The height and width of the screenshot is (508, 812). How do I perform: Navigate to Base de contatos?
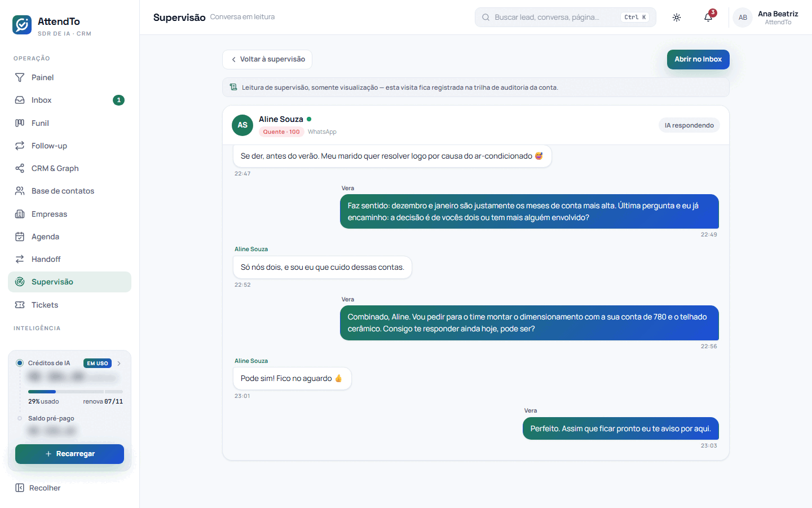[x=70, y=191]
